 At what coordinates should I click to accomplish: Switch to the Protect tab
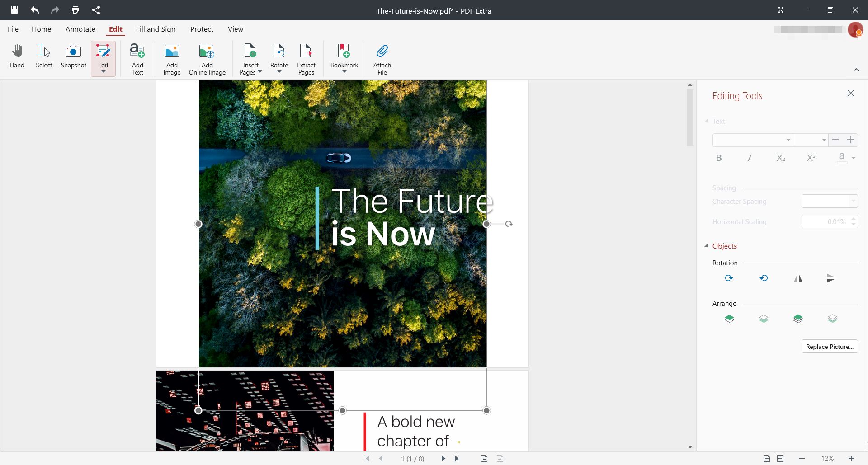[x=202, y=29]
